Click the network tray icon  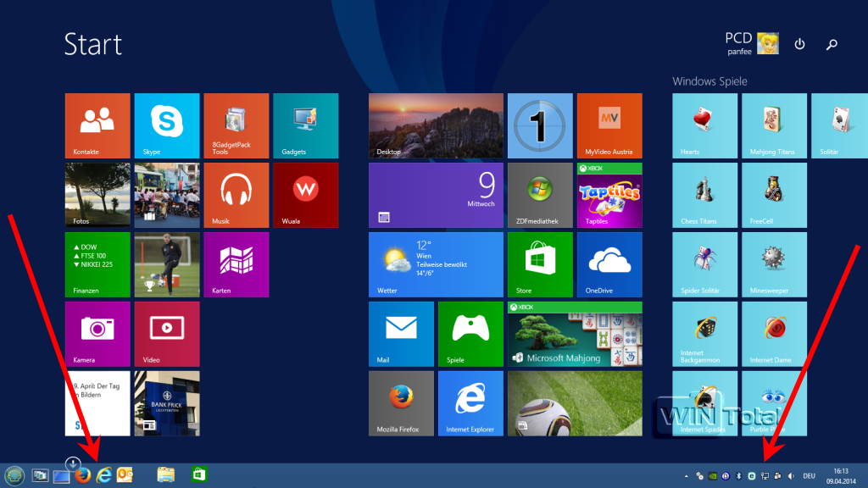pos(765,476)
